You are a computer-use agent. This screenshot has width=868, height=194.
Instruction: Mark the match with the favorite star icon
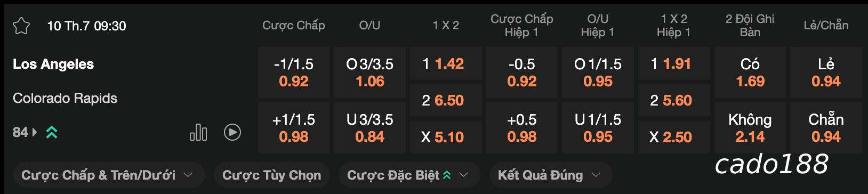21,26
